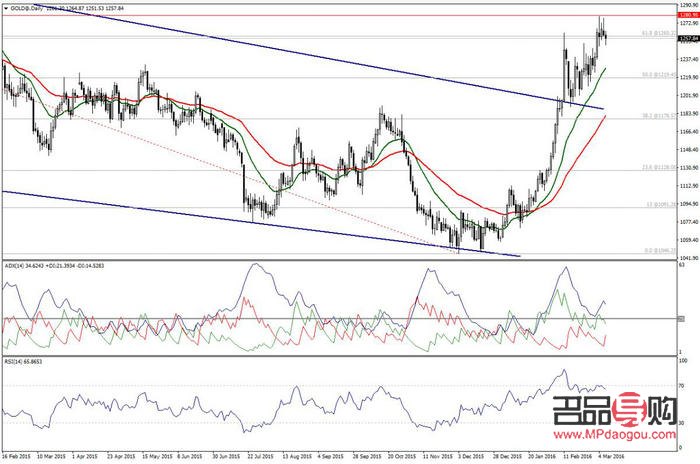Click the 70 level on RSI scale
This screenshot has width=700, height=464.
click(x=683, y=384)
